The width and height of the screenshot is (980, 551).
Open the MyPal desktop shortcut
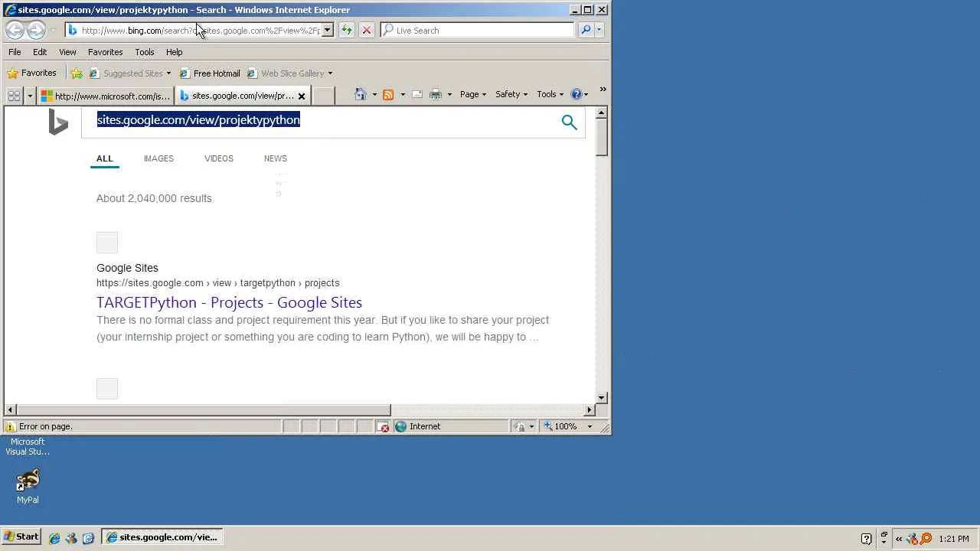pos(28,486)
